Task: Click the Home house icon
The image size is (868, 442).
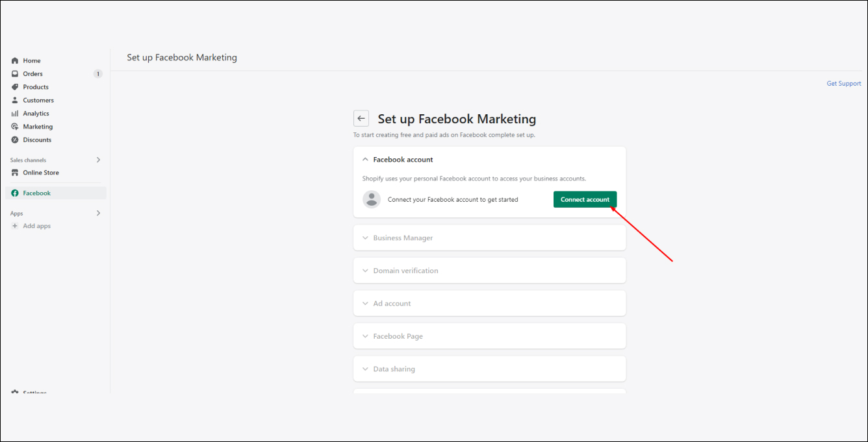Action: [x=15, y=60]
